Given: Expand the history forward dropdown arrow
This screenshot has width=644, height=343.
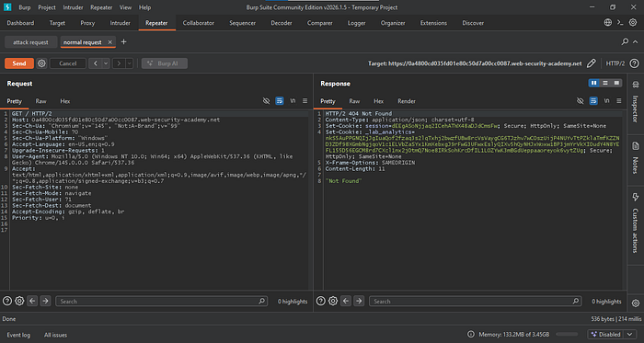Looking at the screenshot, I should pyautogui.click(x=130, y=63).
